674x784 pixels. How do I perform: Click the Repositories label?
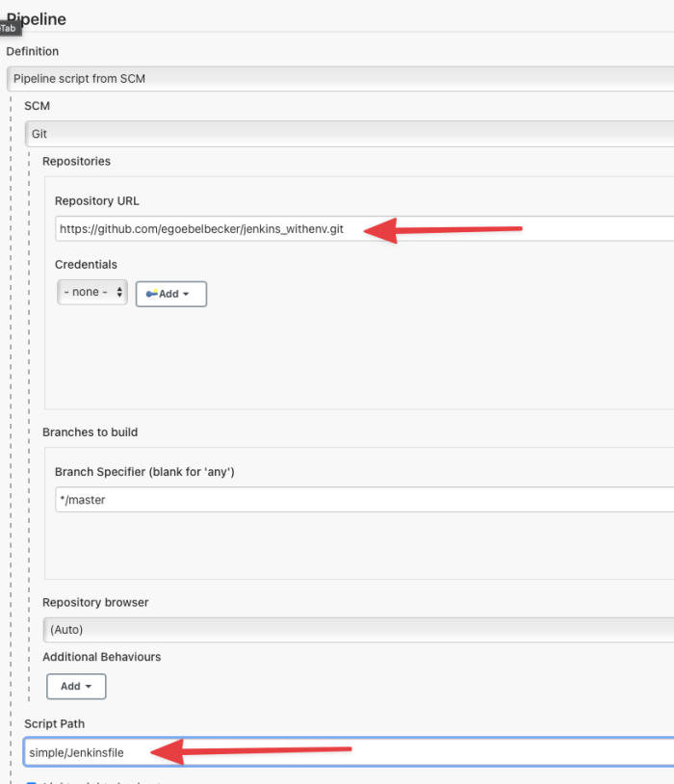[76, 162]
